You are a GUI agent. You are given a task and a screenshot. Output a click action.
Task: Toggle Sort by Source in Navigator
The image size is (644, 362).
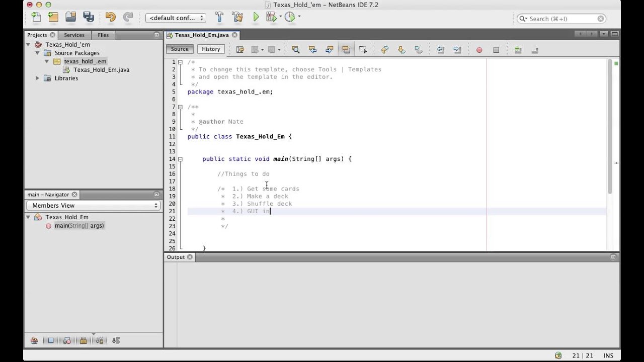click(x=116, y=340)
